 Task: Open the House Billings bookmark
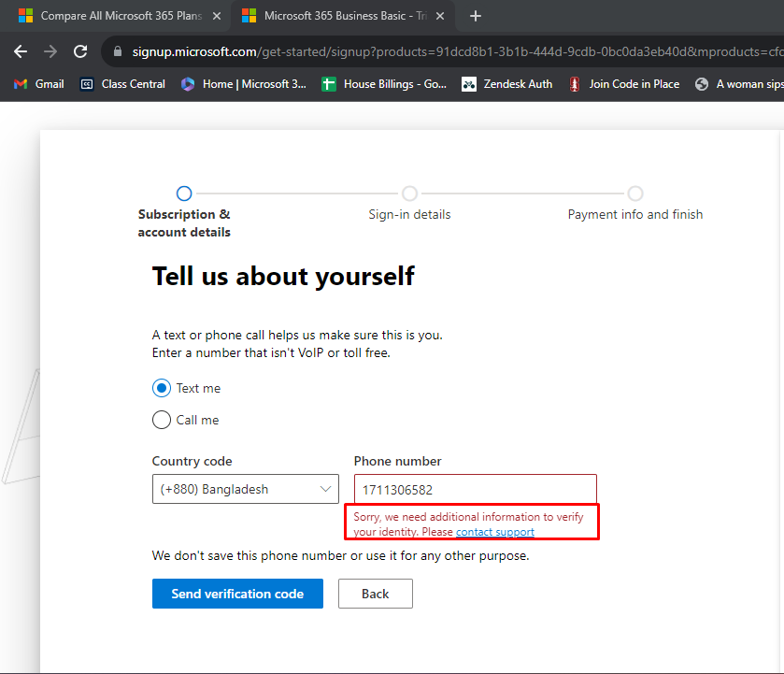tap(384, 84)
